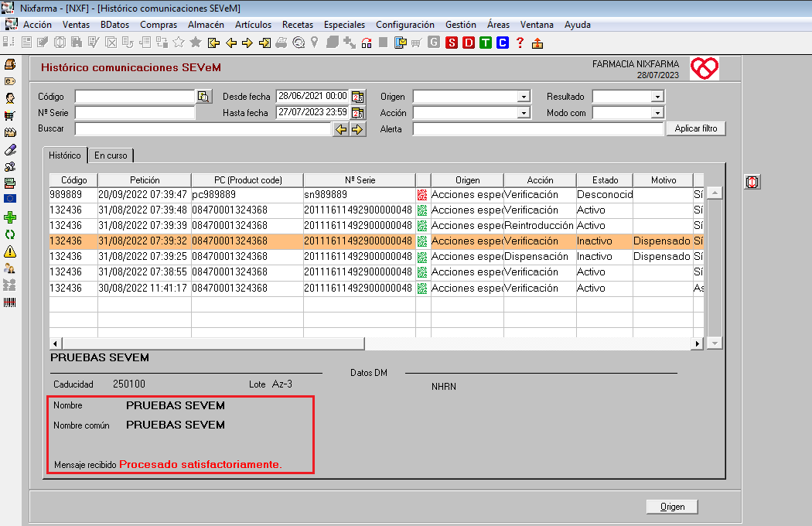The width and height of the screenshot is (812, 526).
Task: Open the European Union flag sidebar icon
Action: click(x=10, y=199)
